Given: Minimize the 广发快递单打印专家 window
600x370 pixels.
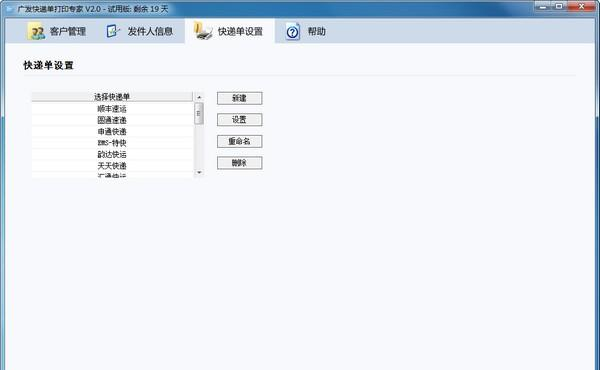Looking at the screenshot, I should (543, 6).
